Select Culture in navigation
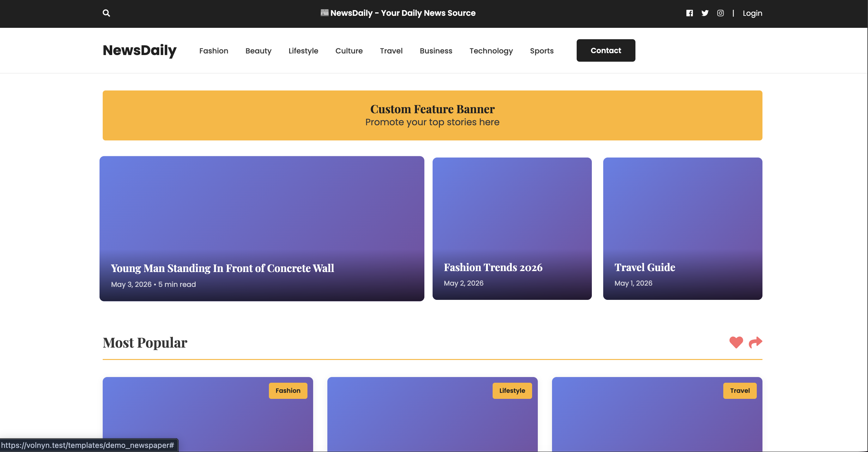Screen dimensions: 868x452 tap(349, 51)
